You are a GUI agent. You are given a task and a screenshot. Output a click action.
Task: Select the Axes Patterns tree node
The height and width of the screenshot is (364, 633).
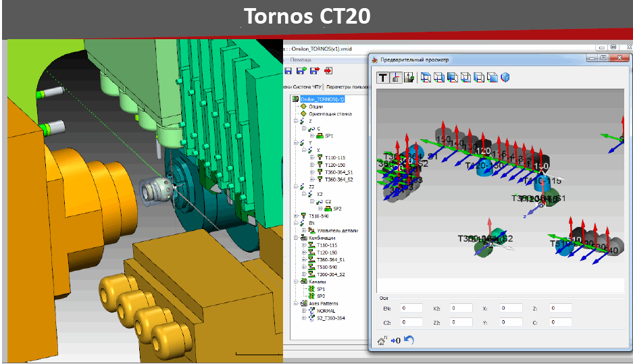324,303
